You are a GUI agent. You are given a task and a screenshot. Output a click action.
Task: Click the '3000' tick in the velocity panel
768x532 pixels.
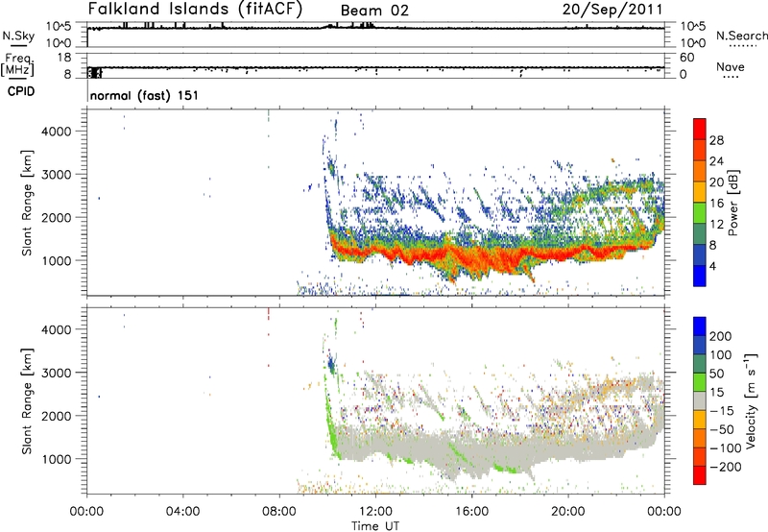click(57, 373)
